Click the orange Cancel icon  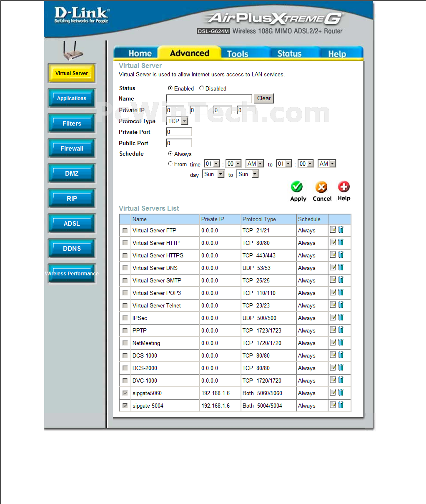321,186
